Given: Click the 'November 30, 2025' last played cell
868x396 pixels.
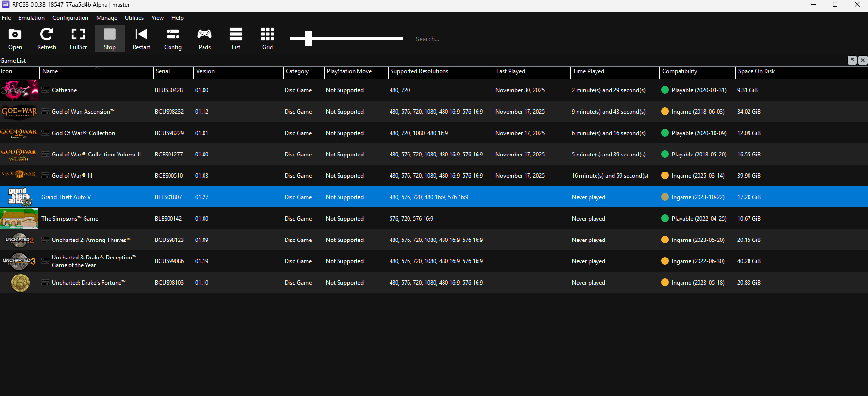Looking at the screenshot, I should click(x=520, y=90).
